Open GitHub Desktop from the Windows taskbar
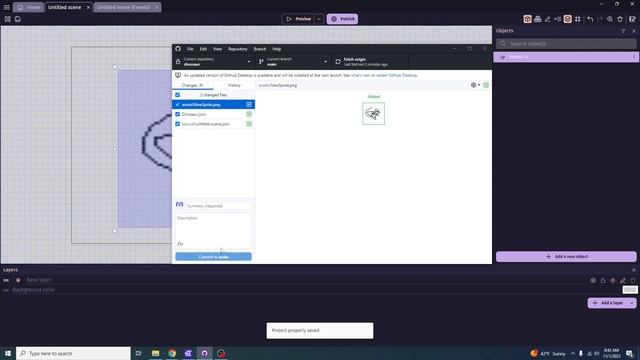Image resolution: width=640 pixels, height=360 pixels. pos(204,353)
